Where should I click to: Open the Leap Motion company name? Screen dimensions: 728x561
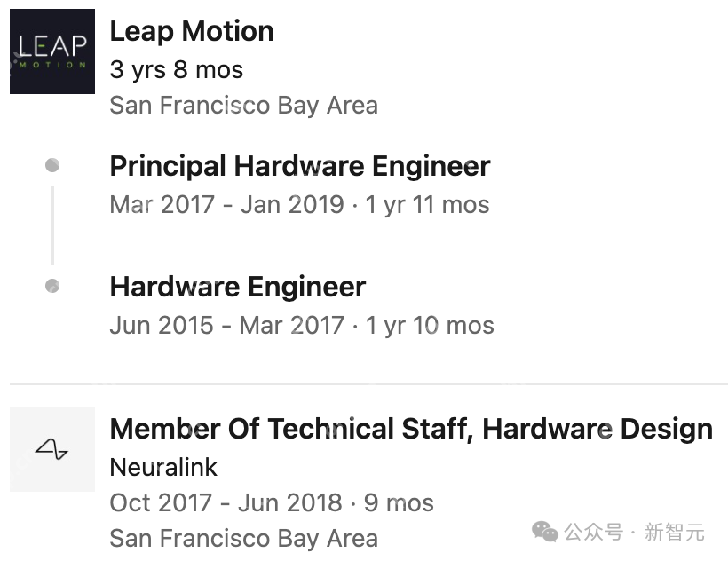(x=191, y=31)
